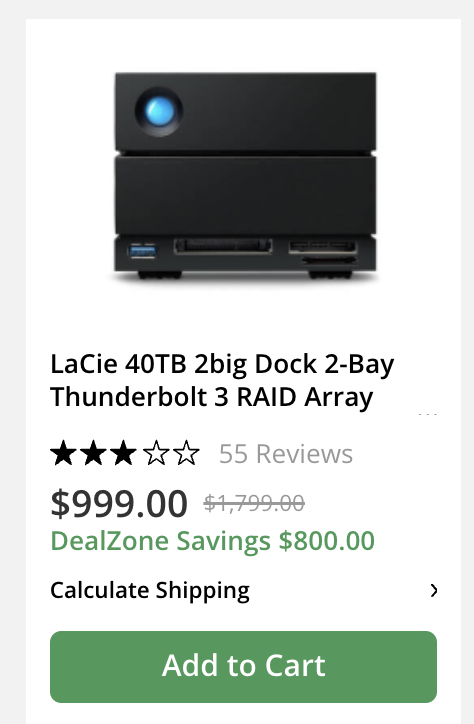Viewport: 474px width, 724px height.
Task: Click the third filled rating star
Action: tap(124, 453)
